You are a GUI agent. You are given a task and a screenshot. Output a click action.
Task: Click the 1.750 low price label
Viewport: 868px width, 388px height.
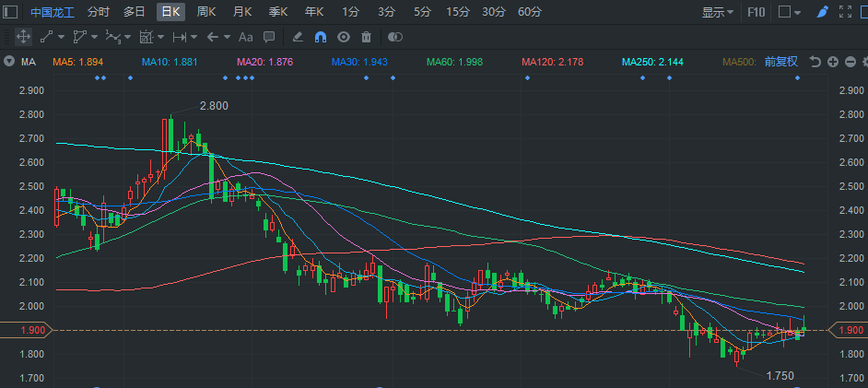tap(780, 376)
